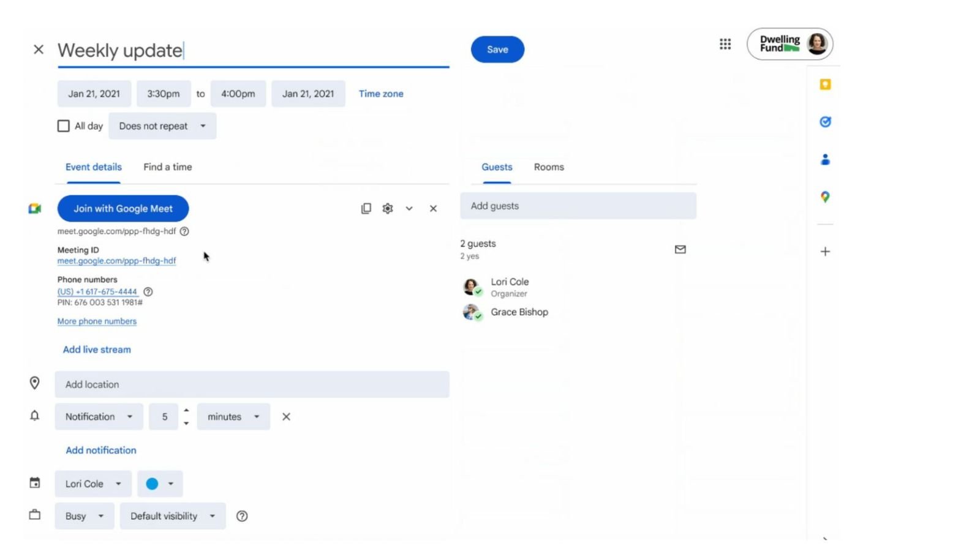
Task: Switch to Find a time tab
Action: click(168, 167)
